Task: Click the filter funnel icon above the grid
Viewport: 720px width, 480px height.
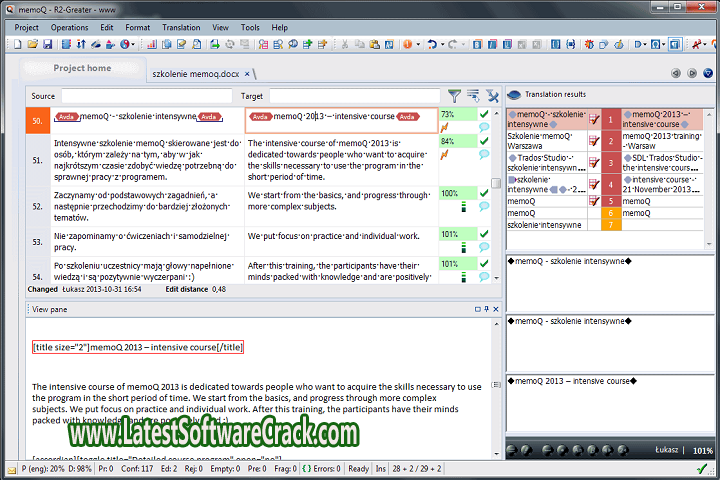Action: (x=455, y=96)
